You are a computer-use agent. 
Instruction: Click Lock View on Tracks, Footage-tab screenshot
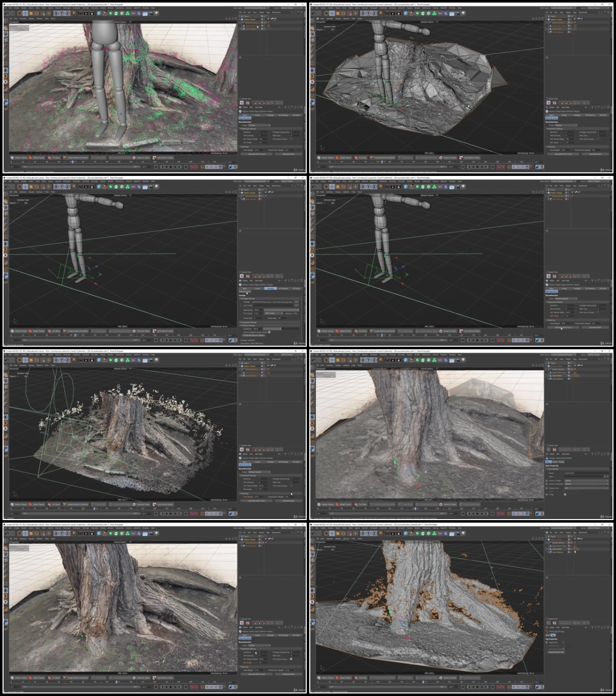click(163, 331)
